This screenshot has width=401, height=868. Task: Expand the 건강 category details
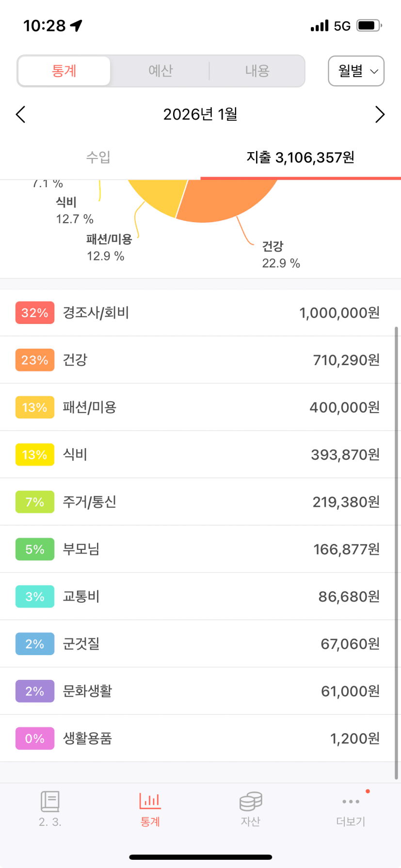(200, 360)
